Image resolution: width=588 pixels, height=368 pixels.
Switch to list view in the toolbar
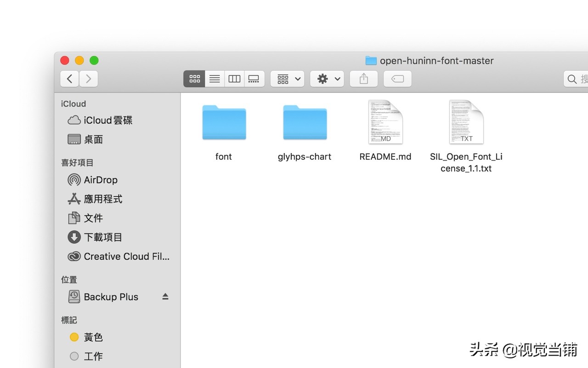(x=214, y=78)
